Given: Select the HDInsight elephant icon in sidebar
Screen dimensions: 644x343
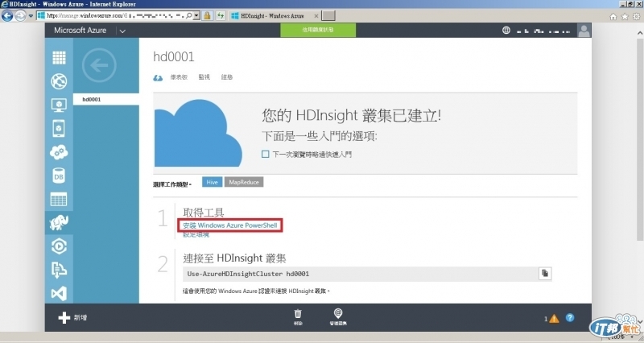Looking at the screenshot, I should 59,223.
